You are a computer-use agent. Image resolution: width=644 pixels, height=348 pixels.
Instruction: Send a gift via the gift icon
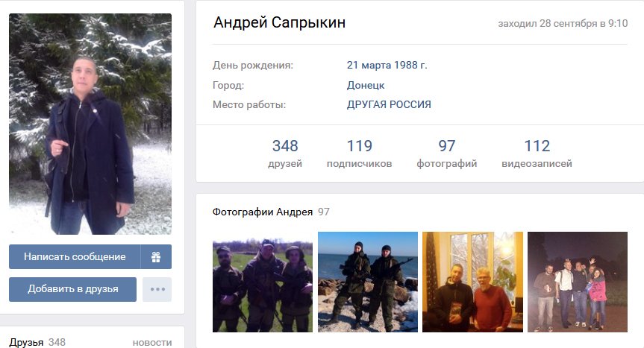tap(156, 257)
